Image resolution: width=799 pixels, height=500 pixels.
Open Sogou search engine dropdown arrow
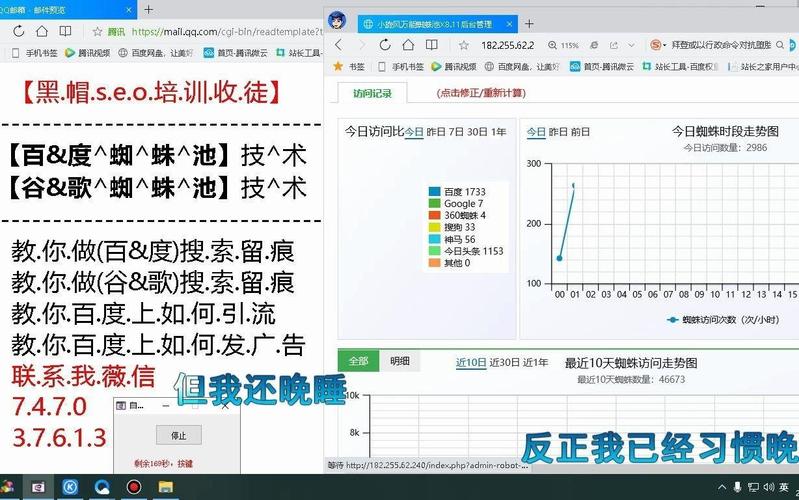[664, 45]
